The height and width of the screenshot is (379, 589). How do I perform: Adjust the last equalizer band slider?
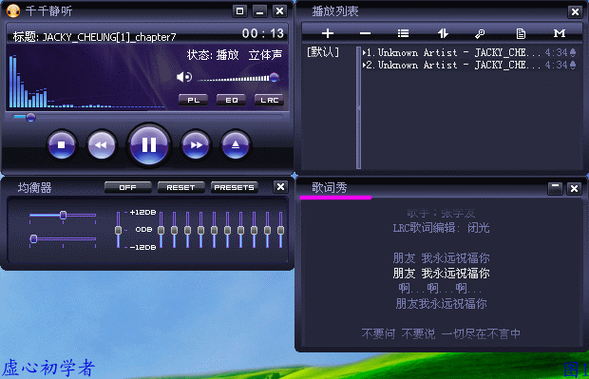tap(281, 230)
